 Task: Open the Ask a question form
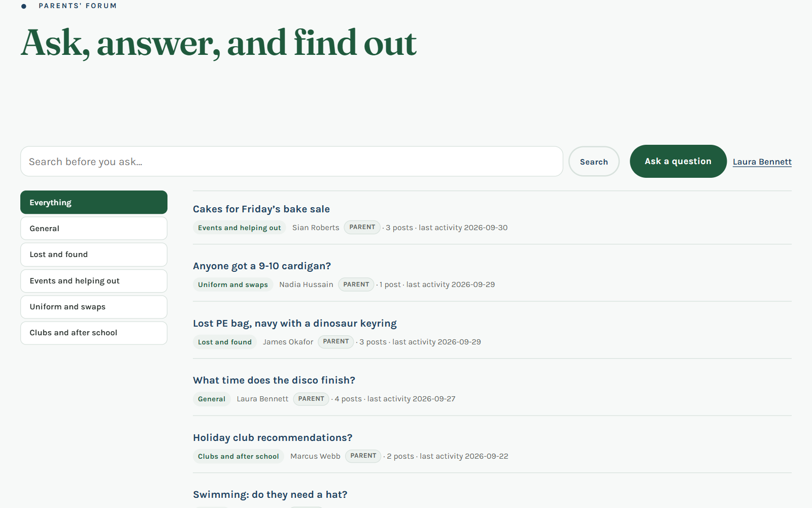678,161
